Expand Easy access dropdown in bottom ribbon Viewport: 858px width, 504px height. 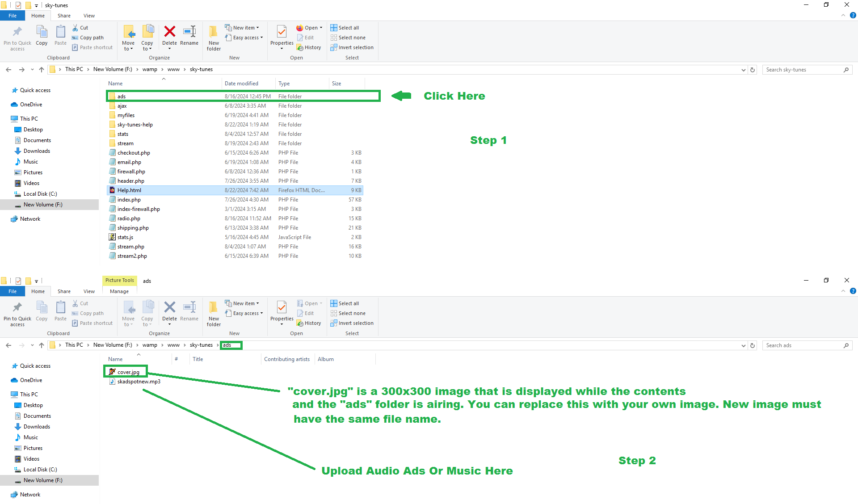point(245,313)
